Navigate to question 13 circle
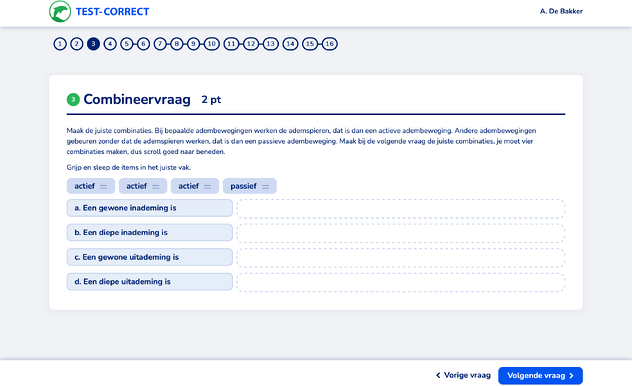The width and height of the screenshot is (632, 386). tap(270, 44)
